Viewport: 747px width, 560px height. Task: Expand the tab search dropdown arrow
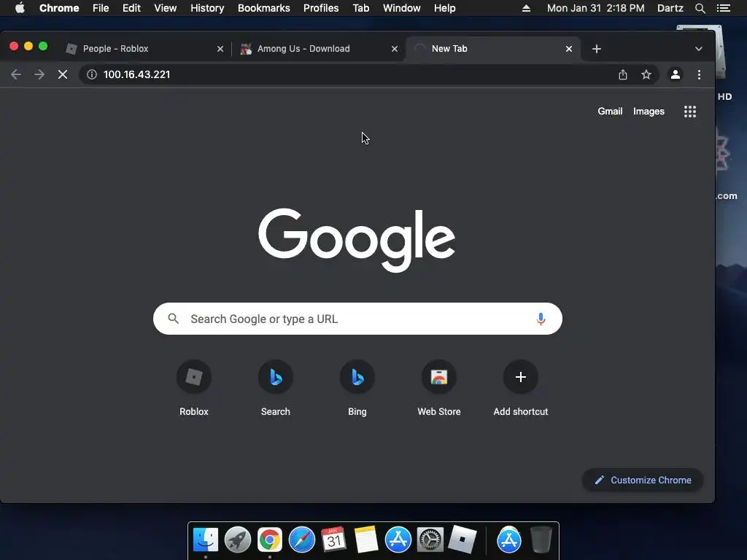point(698,49)
